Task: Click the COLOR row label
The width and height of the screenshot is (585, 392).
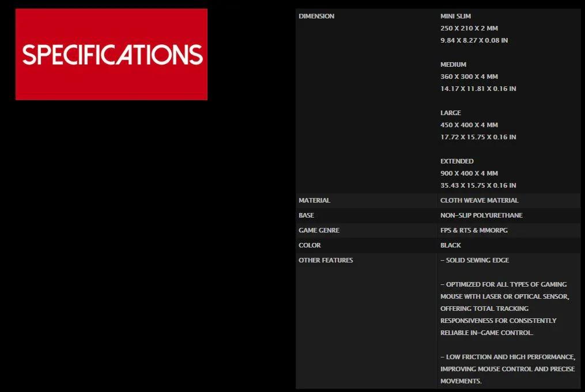Action: (310, 245)
